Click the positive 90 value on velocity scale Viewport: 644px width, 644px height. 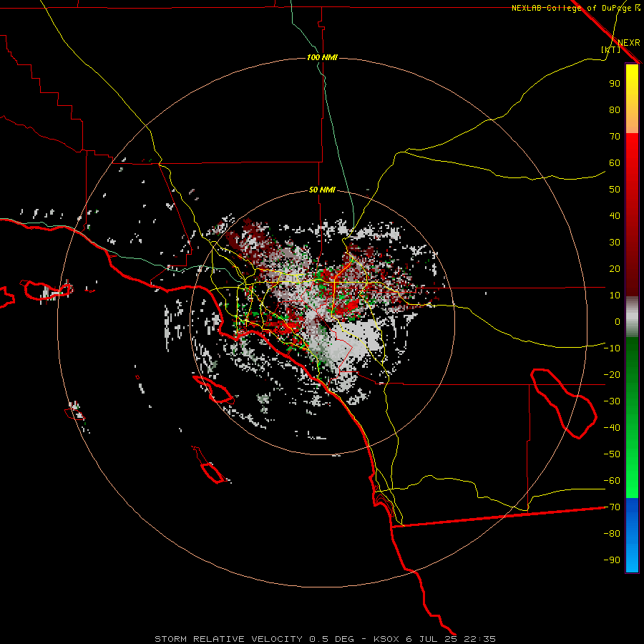615,84
